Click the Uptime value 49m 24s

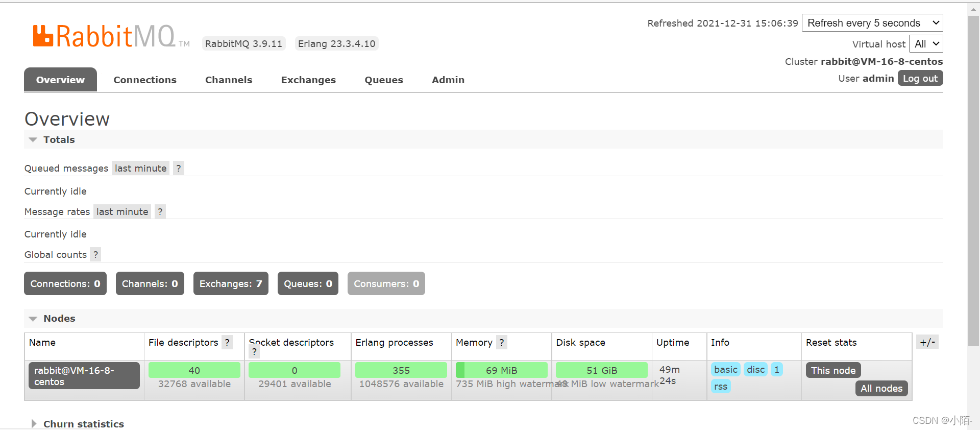coord(669,375)
